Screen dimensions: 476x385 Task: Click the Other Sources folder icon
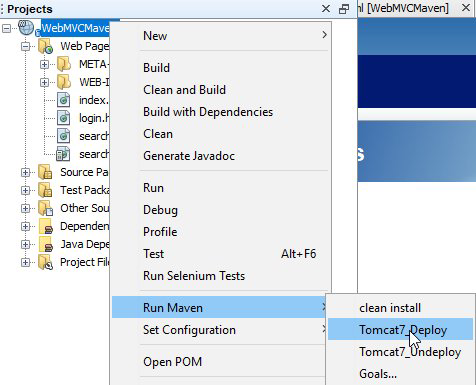45,208
